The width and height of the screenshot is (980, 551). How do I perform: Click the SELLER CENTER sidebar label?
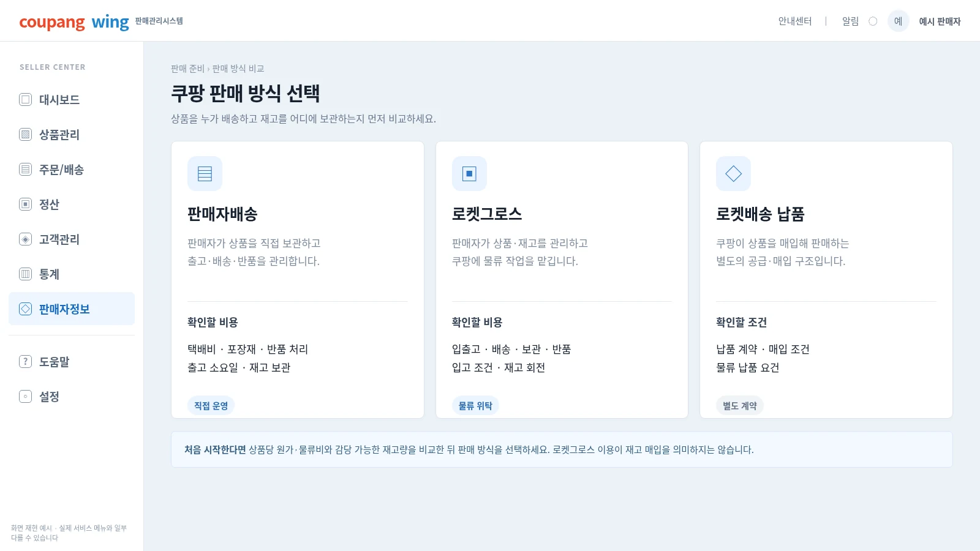tap(53, 67)
